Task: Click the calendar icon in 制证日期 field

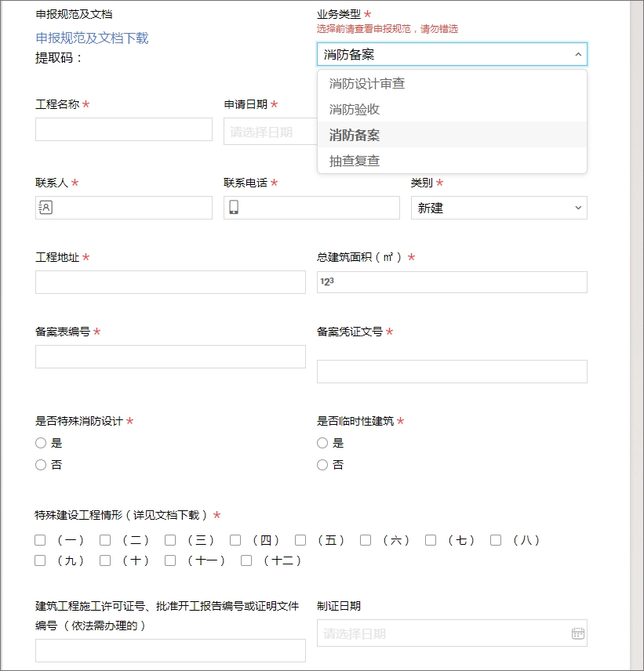Action: point(578,633)
